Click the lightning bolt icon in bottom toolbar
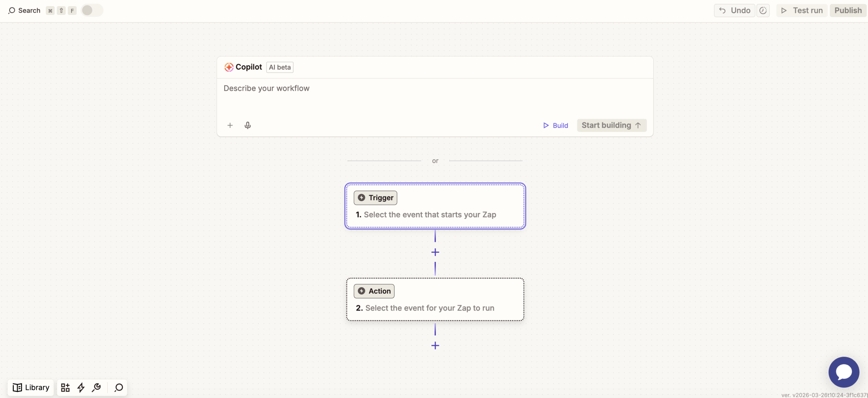 click(81, 387)
